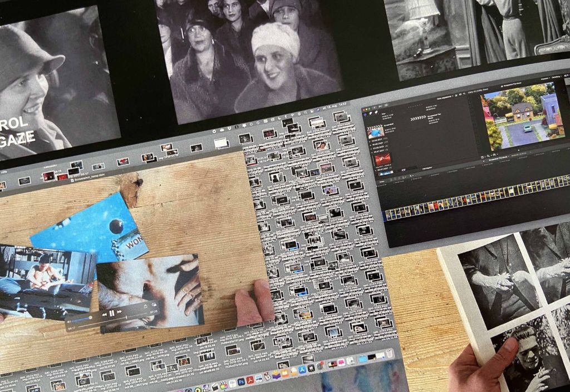
Task: Click the Wi-Fi icon in the menu bar
Action: coord(292,115)
